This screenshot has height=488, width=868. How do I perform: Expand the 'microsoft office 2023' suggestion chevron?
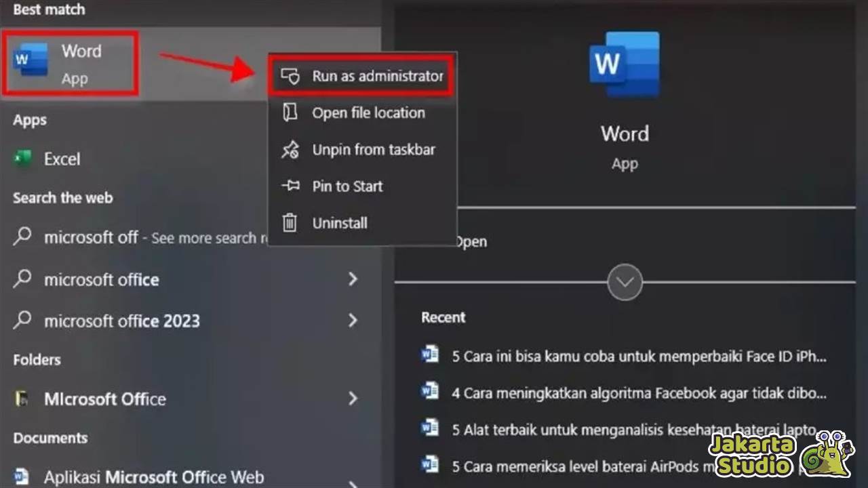(353, 321)
